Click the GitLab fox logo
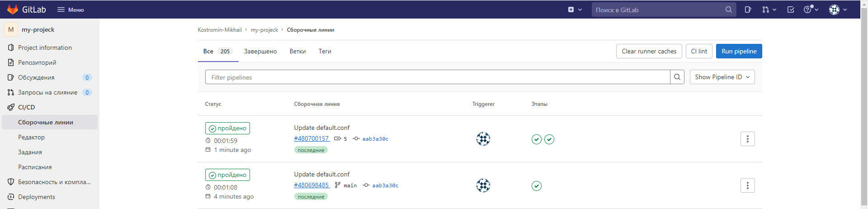This screenshot has width=868, height=209. [13, 9]
